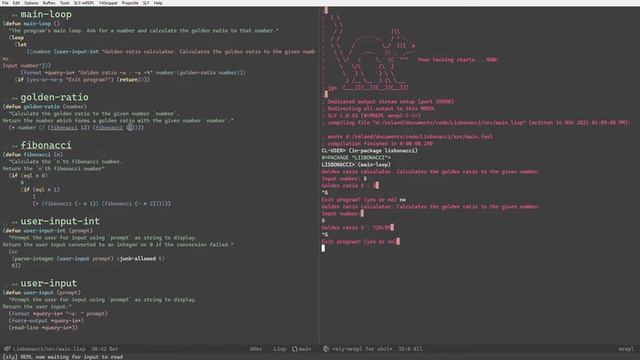Viewport: 640px width, 360px height.
Task: Click the file icon beside Lisbonacci/src/main.lisp in mode line
Action: pos(7,349)
